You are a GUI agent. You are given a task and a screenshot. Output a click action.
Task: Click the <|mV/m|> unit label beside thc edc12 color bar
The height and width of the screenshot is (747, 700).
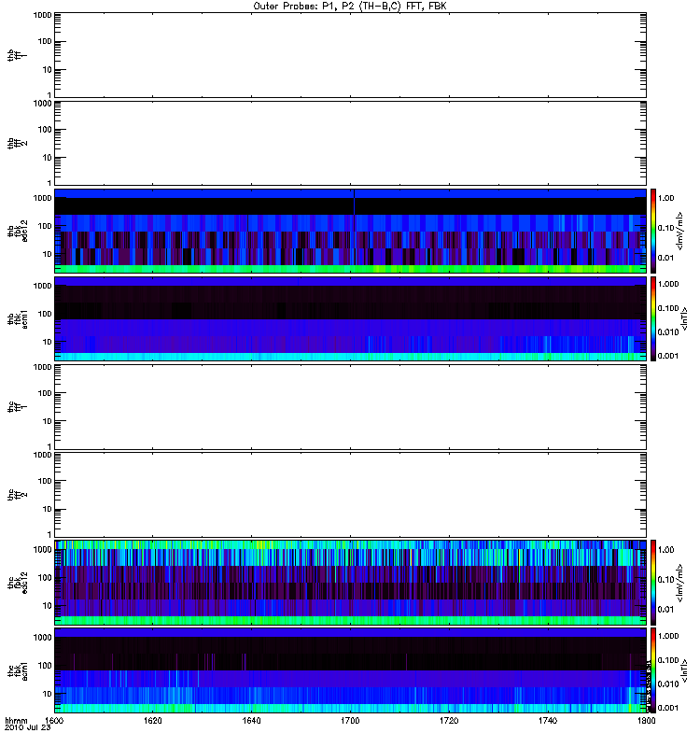(680, 583)
